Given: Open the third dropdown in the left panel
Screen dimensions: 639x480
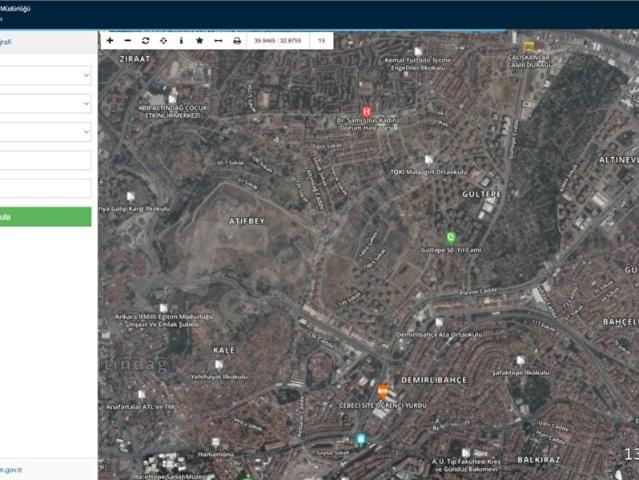Looking at the screenshot, I should pos(45,132).
